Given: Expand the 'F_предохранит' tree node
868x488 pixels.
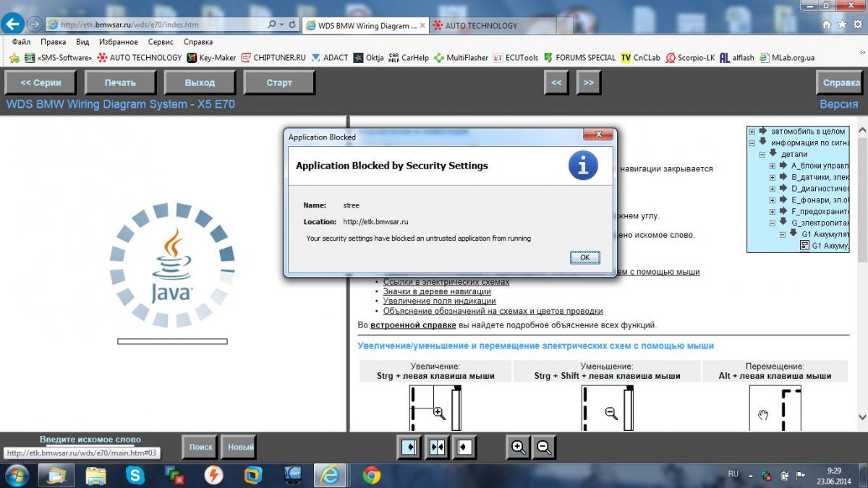Looking at the screenshot, I should tap(773, 212).
